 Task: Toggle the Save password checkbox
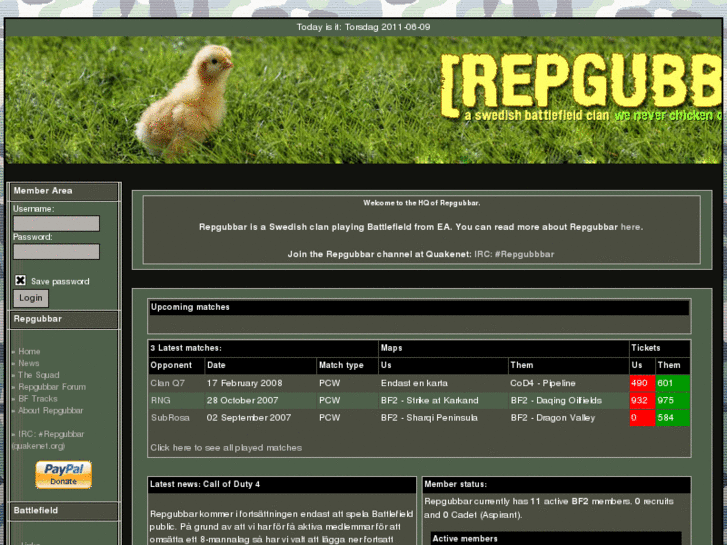[20, 280]
